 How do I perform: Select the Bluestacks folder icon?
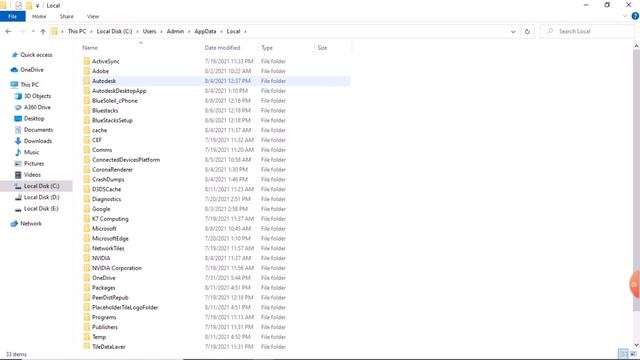[87, 110]
